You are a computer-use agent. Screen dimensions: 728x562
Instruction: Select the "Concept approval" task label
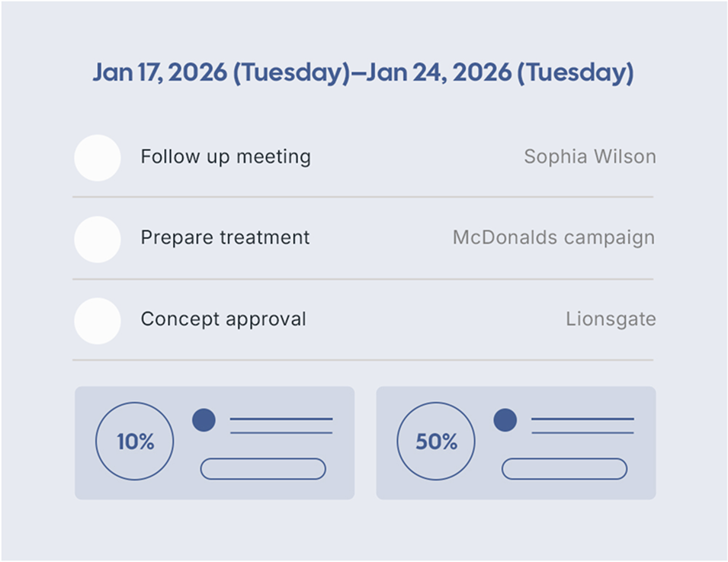click(223, 319)
